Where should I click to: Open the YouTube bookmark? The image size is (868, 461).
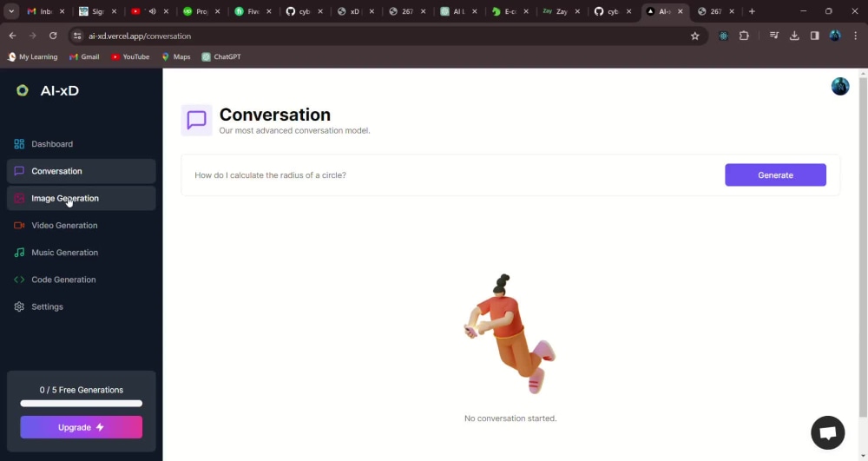point(130,56)
